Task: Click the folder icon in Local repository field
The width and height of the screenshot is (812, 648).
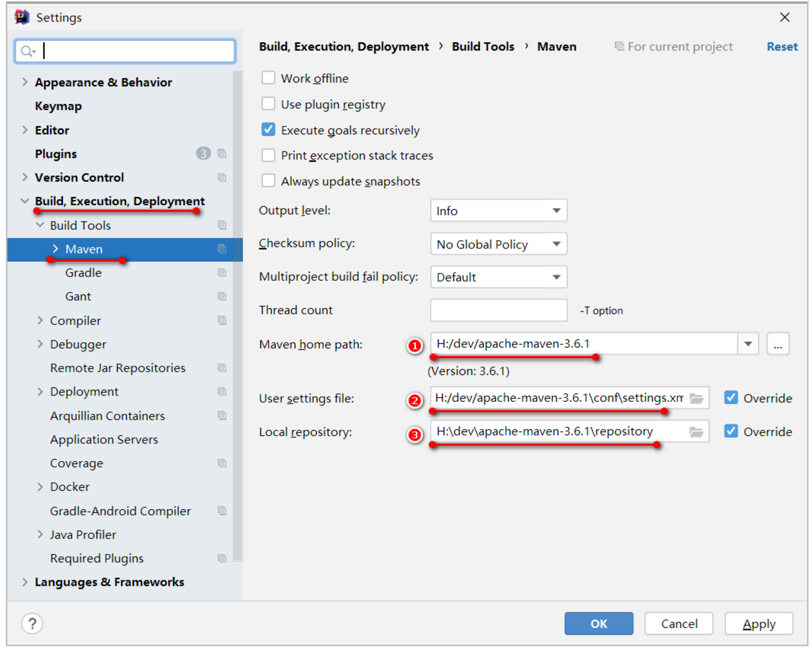Action: (x=696, y=432)
